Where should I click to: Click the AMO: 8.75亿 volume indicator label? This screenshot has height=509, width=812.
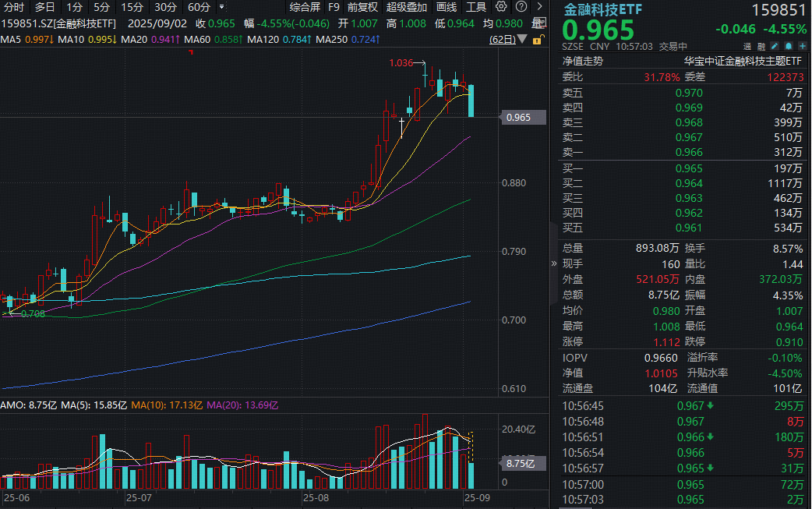click(x=29, y=405)
